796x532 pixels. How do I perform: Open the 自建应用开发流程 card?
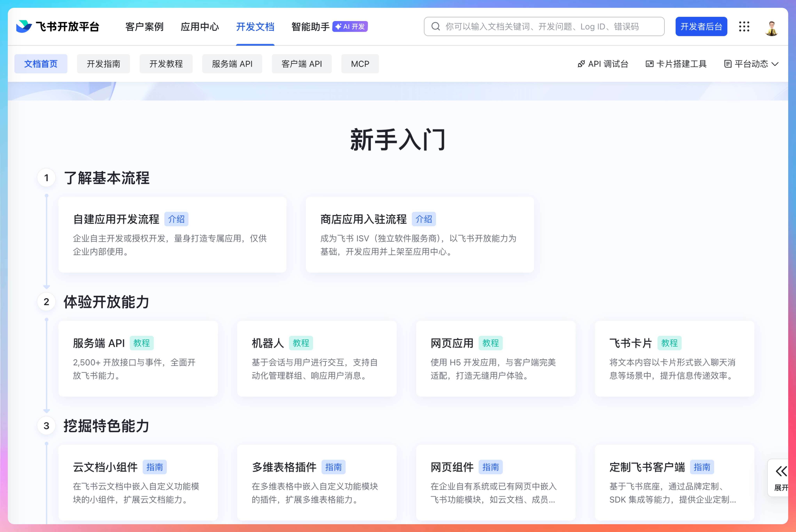click(172, 234)
